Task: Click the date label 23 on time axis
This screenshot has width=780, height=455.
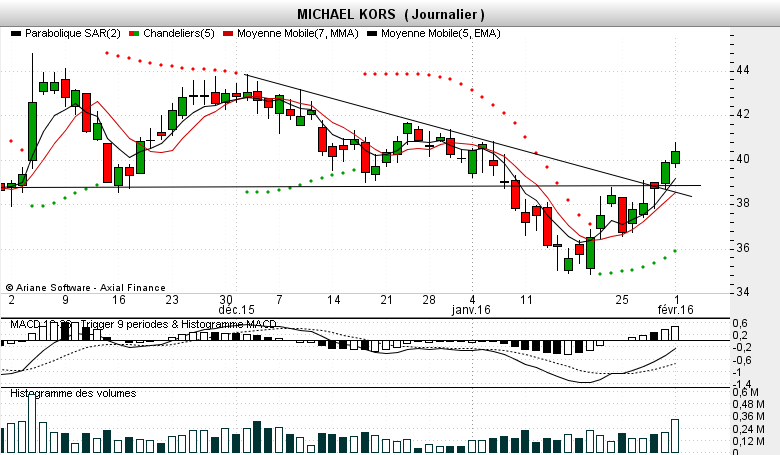Action: [x=172, y=300]
